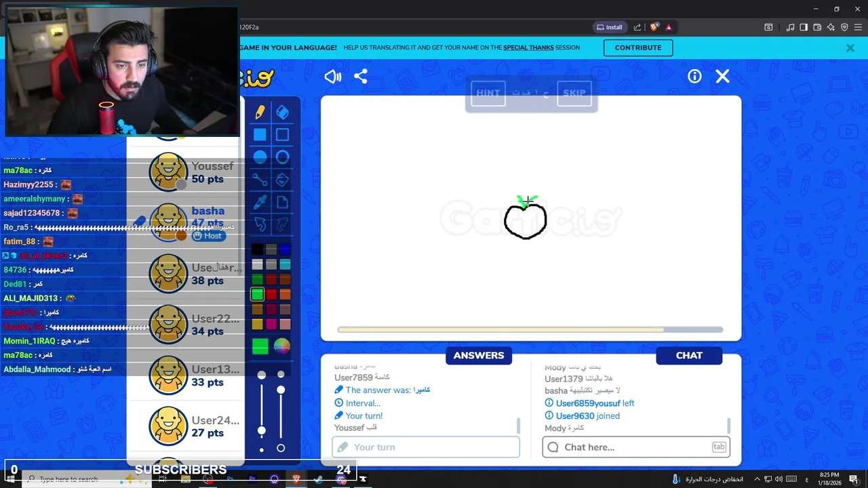Open the browser hamburger menu
The image size is (868, 488).
tap(858, 27)
